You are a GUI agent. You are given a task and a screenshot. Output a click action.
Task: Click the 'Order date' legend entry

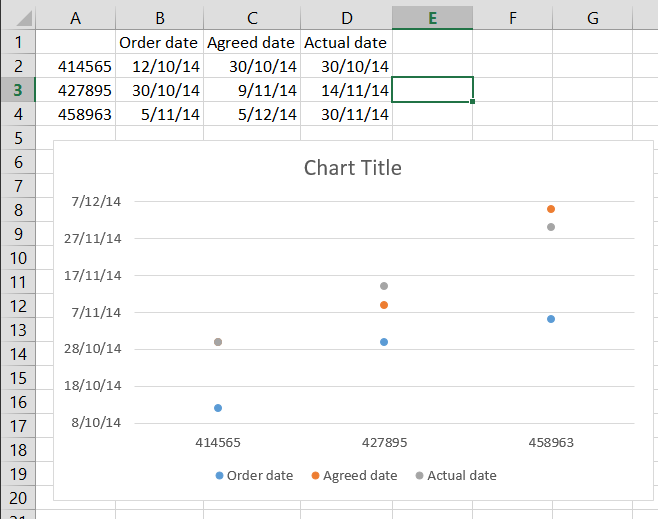click(254, 475)
